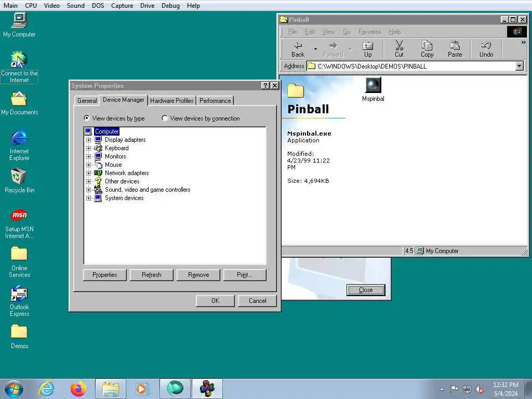Click the taskbar clock

(x=506, y=389)
